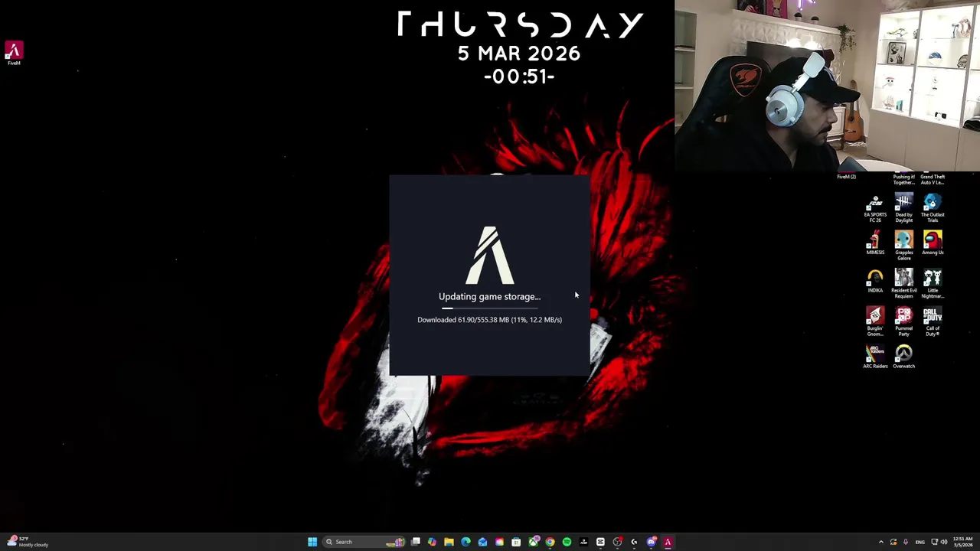Select the 'FiveM (2)' label
This screenshot has width=980, height=551.
(846, 177)
